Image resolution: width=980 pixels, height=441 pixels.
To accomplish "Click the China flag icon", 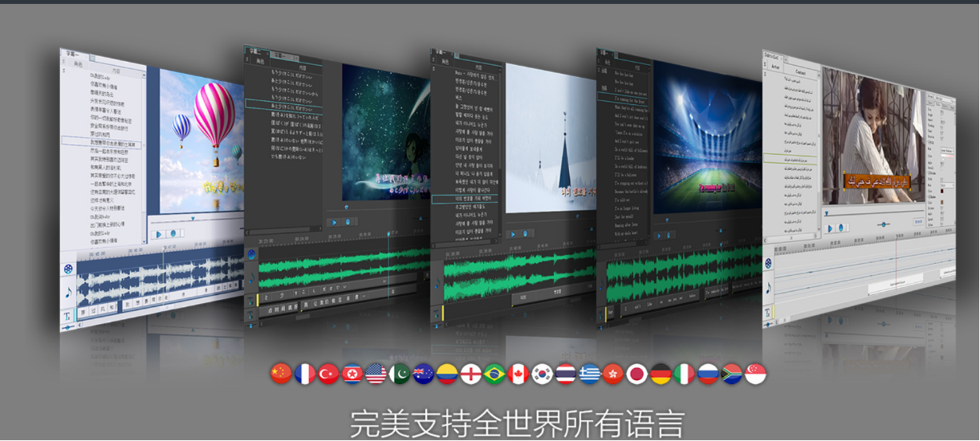I will tap(281, 374).
